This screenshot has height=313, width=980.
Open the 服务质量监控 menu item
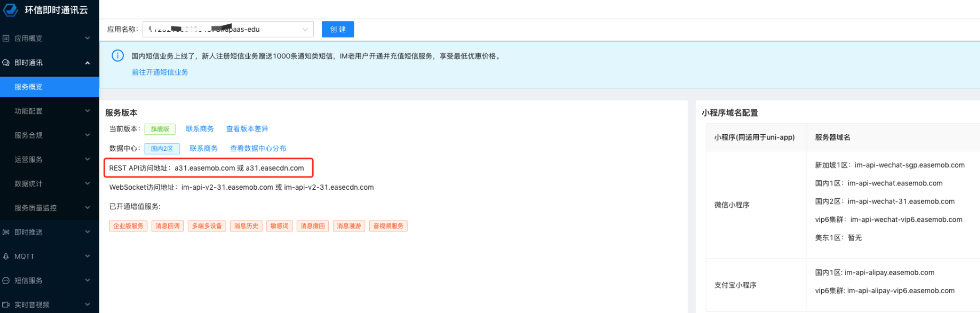pyautogui.click(x=49, y=208)
